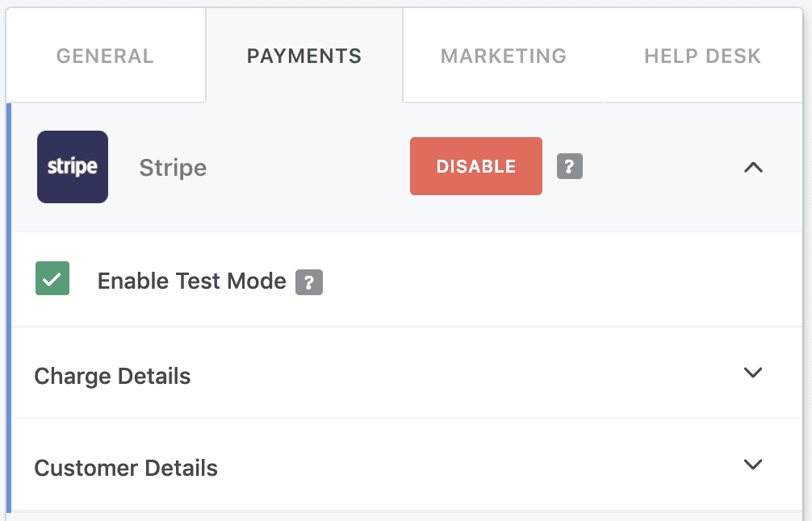The image size is (812, 521).
Task: Disable the Stripe payment integration
Action: click(x=476, y=166)
